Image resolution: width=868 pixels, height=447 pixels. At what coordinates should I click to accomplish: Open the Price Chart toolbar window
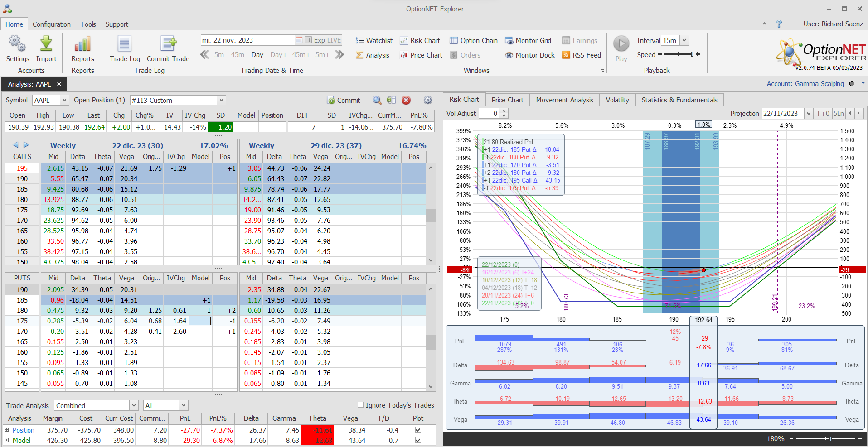tap(421, 55)
